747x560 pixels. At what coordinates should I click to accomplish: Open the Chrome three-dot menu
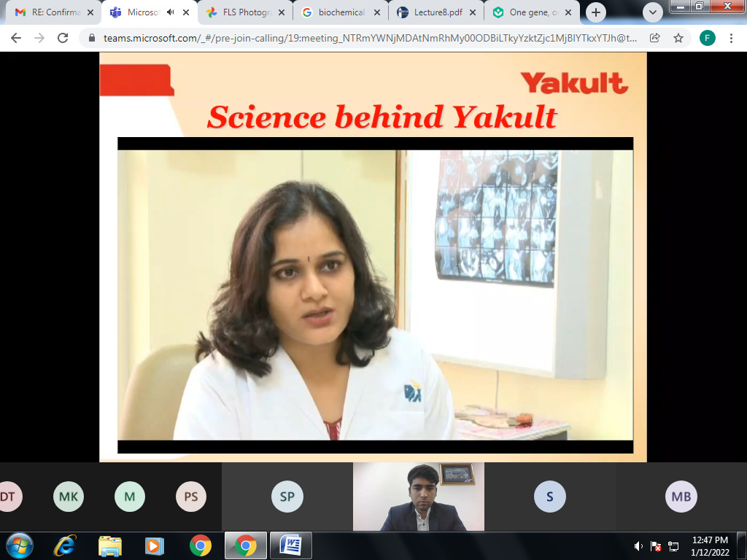731,38
